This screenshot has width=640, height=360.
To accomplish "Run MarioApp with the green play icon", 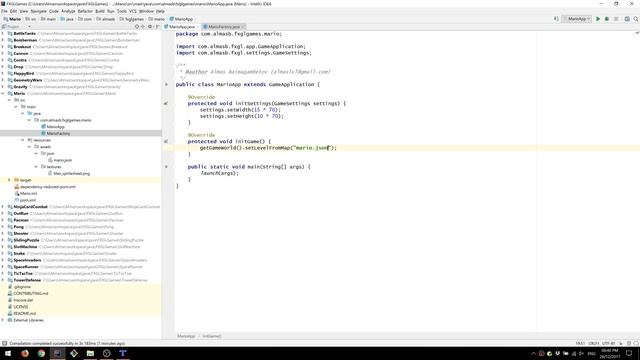I will pos(598,19).
